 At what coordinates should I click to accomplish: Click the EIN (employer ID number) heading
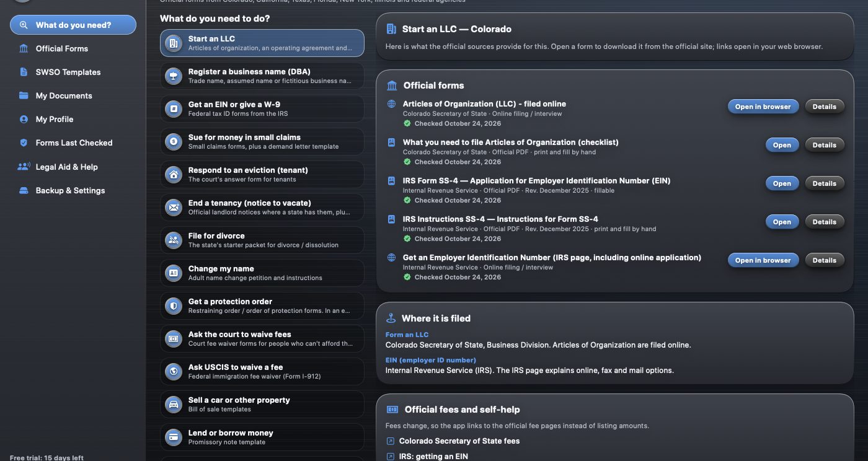point(431,360)
